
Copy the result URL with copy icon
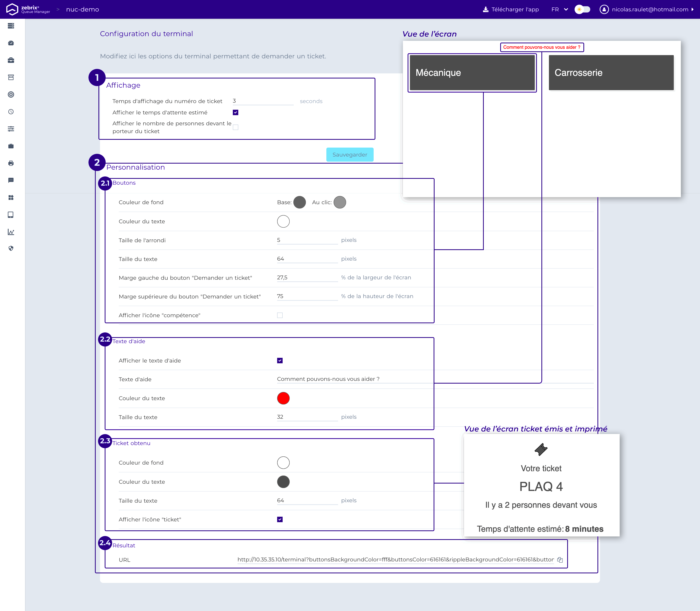coord(560,559)
